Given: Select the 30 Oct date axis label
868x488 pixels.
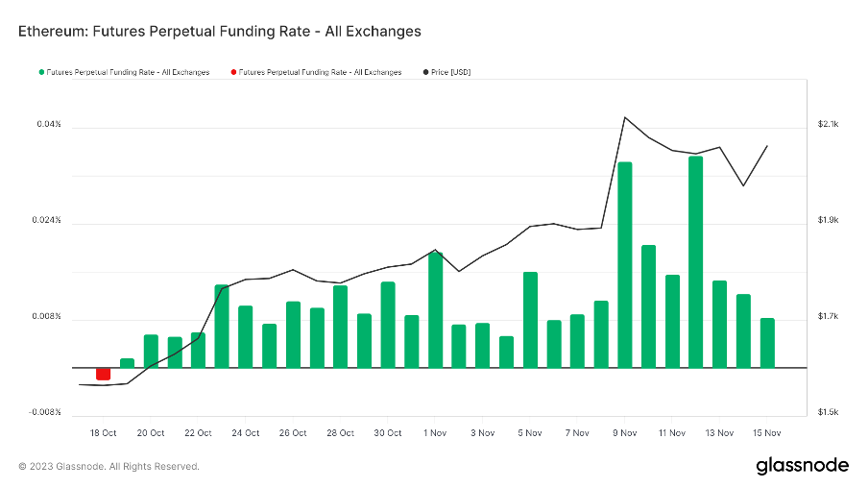Looking at the screenshot, I should pyautogui.click(x=388, y=433).
